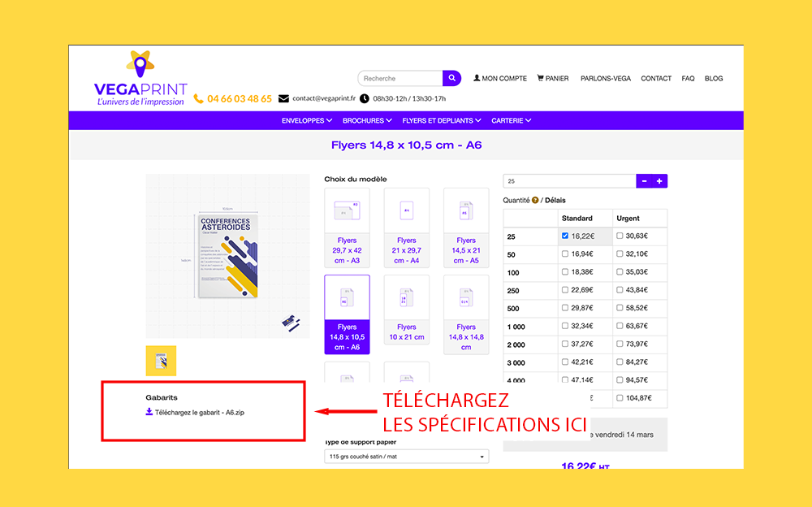Click the download icon next to gabarit A6.zip

pos(149,412)
